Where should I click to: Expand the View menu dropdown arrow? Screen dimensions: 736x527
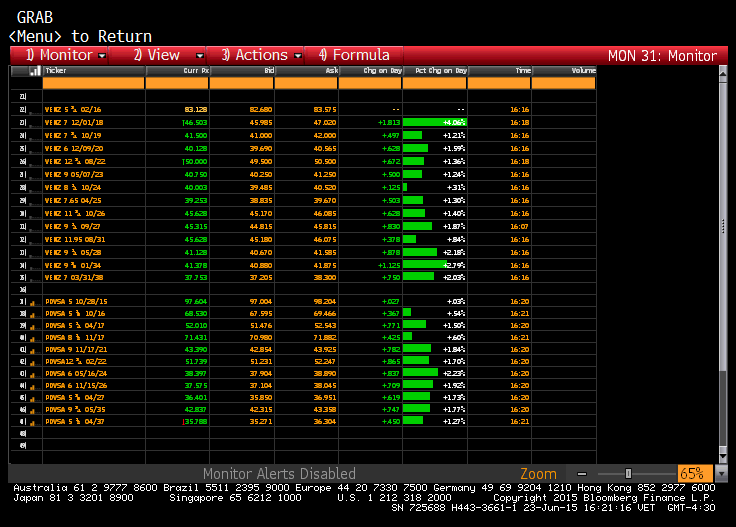click(200, 56)
